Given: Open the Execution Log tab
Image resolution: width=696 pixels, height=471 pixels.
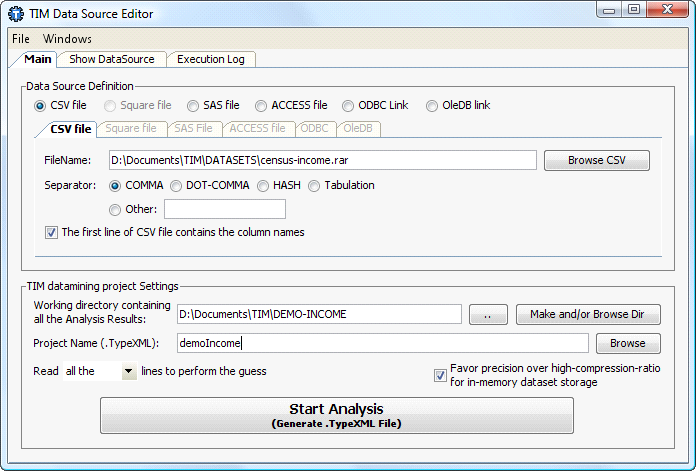Looking at the screenshot, I should [x=211, y=59].
